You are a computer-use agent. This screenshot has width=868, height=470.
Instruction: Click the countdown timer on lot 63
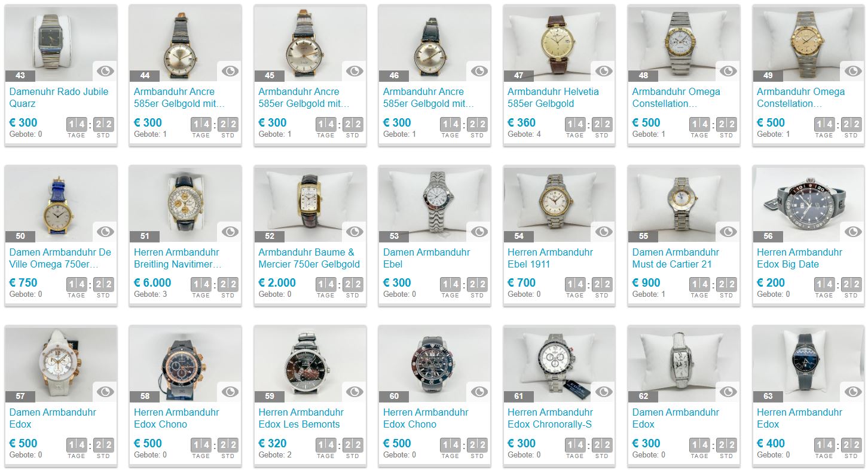tap(837, 447)
